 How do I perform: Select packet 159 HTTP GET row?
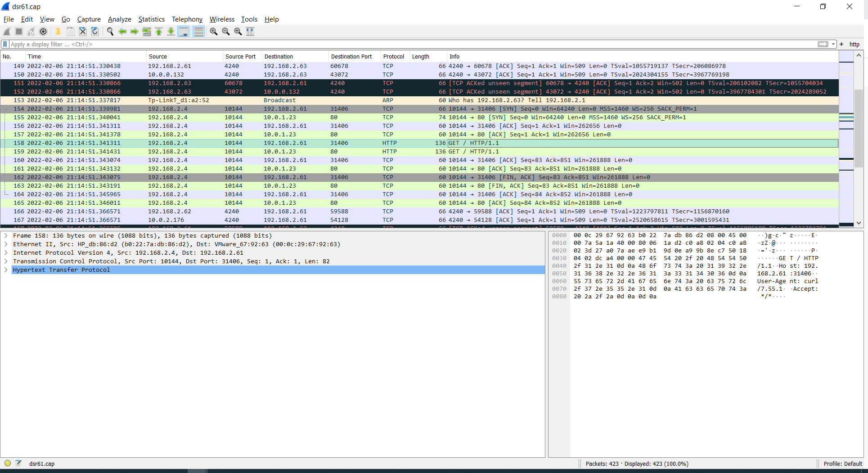(419, 151)
